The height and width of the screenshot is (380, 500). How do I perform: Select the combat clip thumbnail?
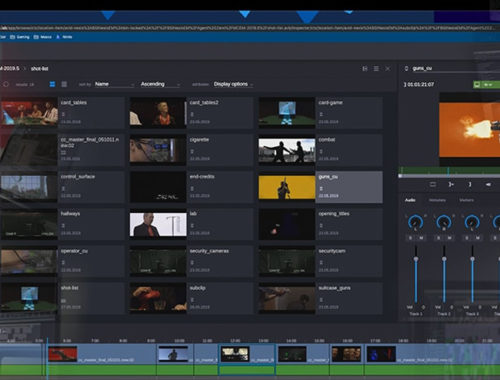[x=287, y=150]
